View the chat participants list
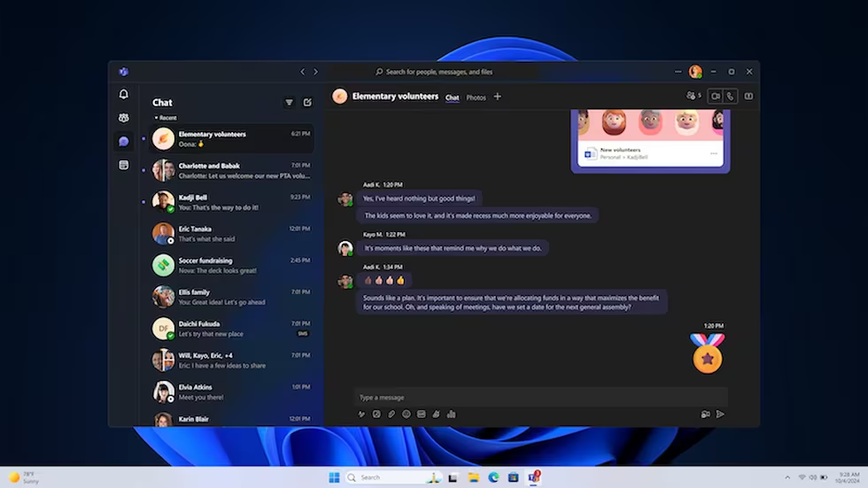This screenshot has width=868, height=488. 693,97
